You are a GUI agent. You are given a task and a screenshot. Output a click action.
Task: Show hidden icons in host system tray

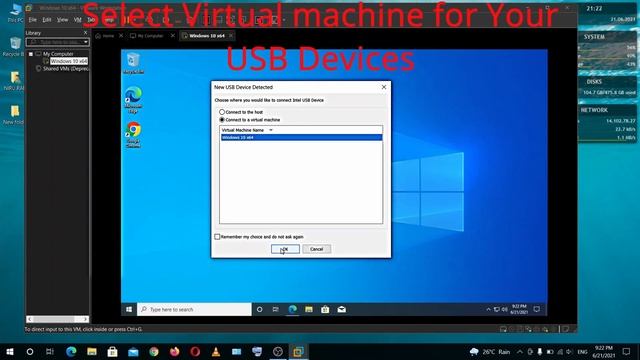520,351
